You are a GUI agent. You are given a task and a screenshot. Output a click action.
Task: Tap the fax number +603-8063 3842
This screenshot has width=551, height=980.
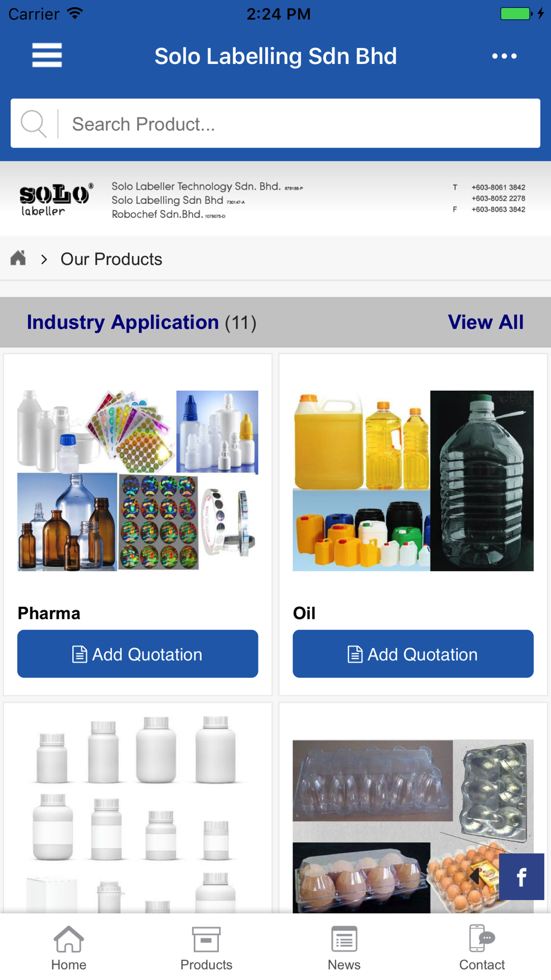(498, 209)
